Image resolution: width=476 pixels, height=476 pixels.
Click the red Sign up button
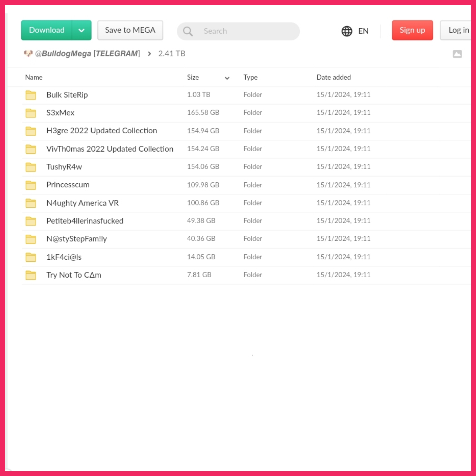click(x=413, y=30)
